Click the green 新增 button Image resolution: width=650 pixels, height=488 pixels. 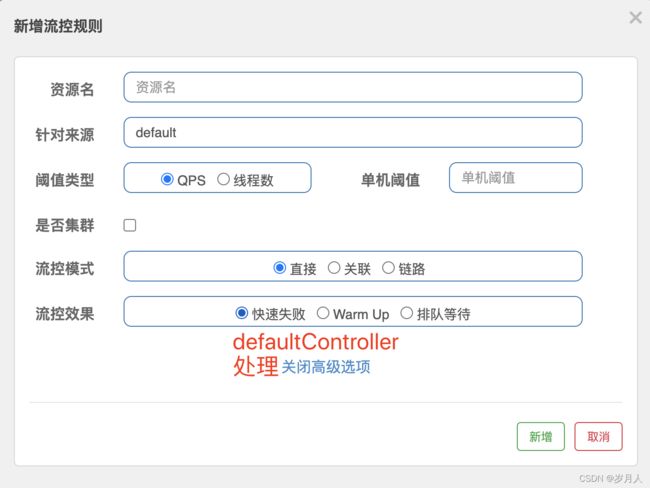[x=541, y=436]
